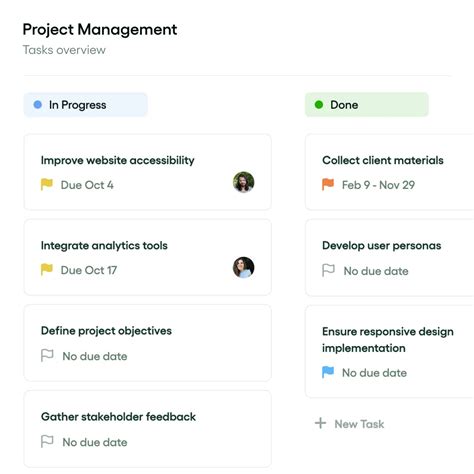The height and width of the screenshot is (474, 474).
Task: Open the Integrate analytics tools task
Action: pyautogui.click(x=147, y=257)
